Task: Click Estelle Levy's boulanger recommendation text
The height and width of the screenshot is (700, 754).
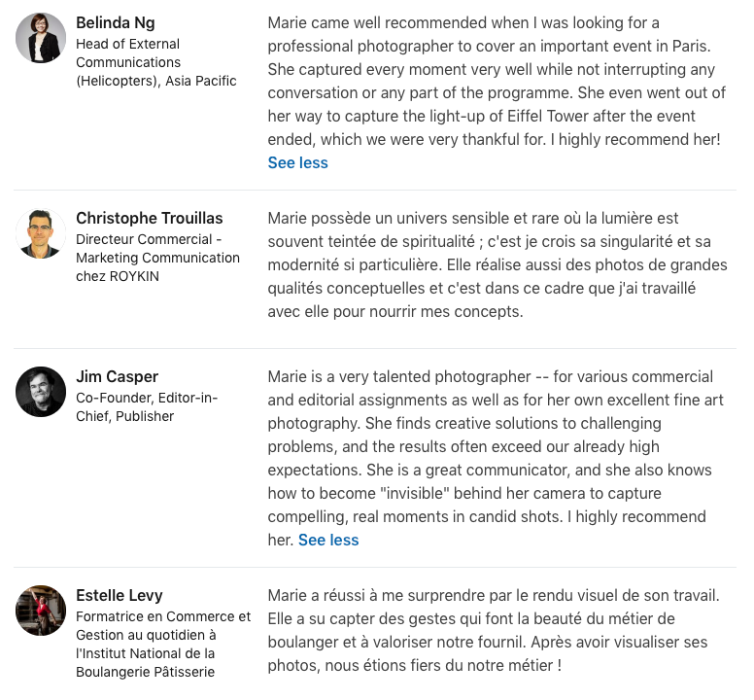Action: point(494,630)
